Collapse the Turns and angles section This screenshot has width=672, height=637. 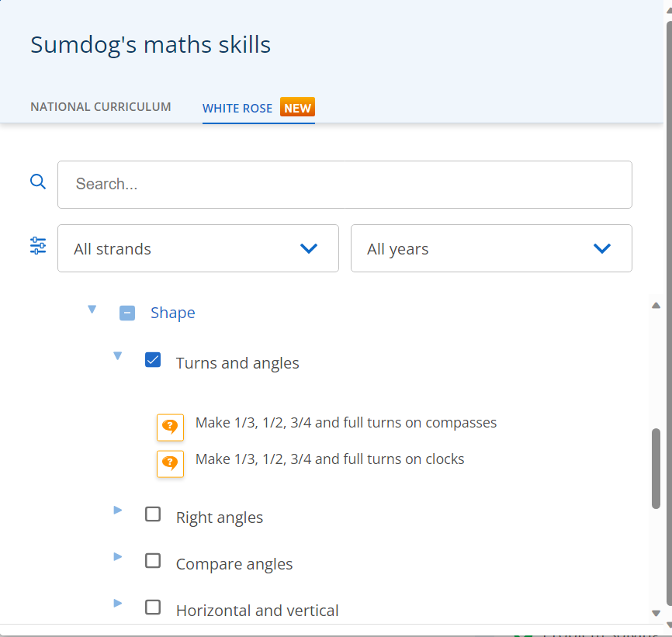(x=117, y=356)
